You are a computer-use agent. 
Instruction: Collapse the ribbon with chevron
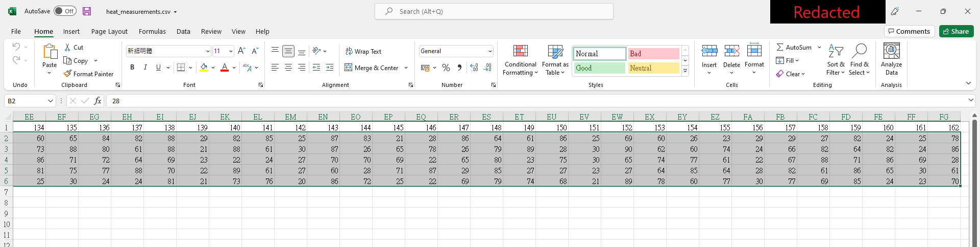968,83
